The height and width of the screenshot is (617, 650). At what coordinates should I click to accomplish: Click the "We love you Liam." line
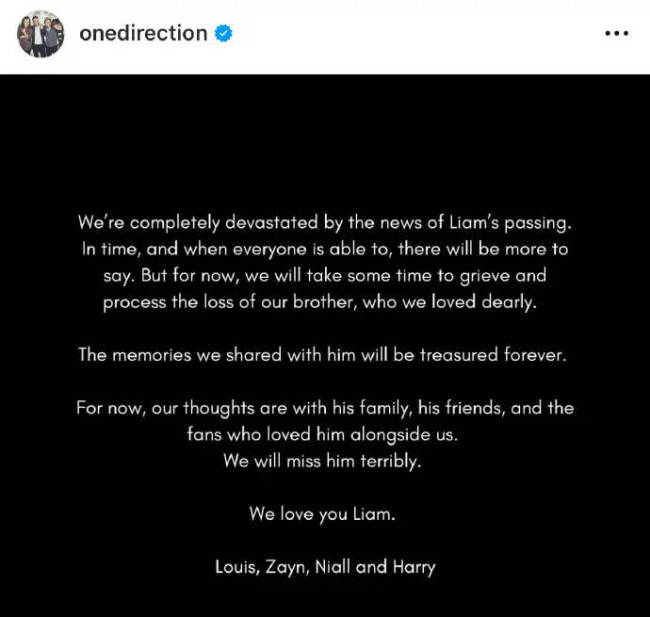tap(325, 514)
